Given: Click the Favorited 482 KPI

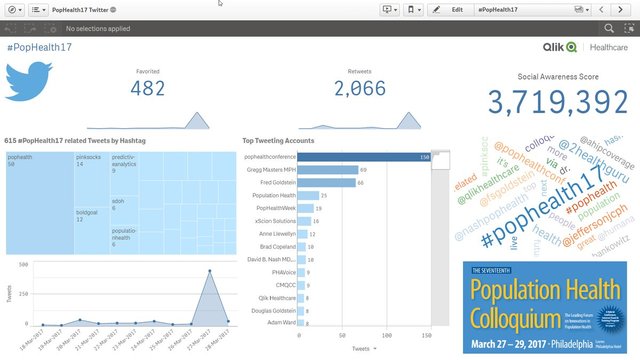Looking at the screenshot, I should click(148, 89).
